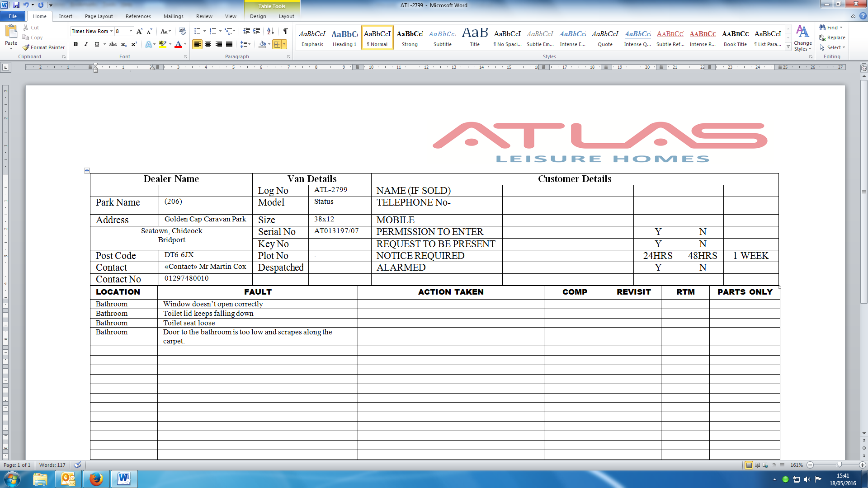Open Firefox from the taskbar
This screenshot has width=868, height=488.
(x=96, y=479)
